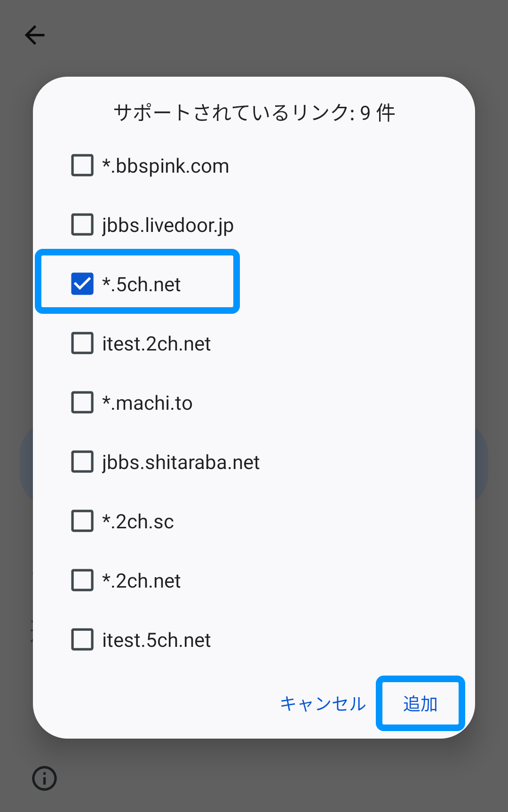Tap the back arrow icon
508x812 pixels.
[x=35, y=35]
